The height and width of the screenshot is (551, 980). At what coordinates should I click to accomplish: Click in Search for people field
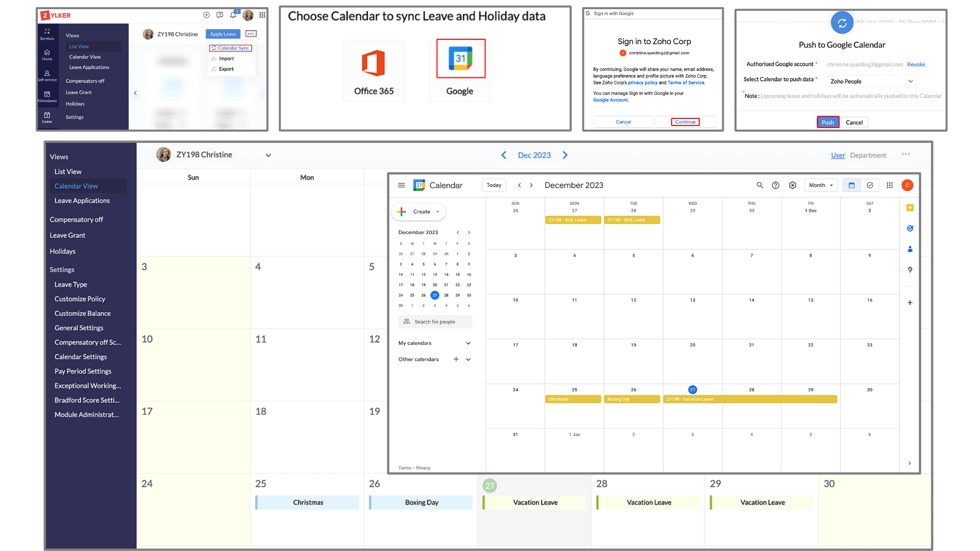[x=435, y=322]
